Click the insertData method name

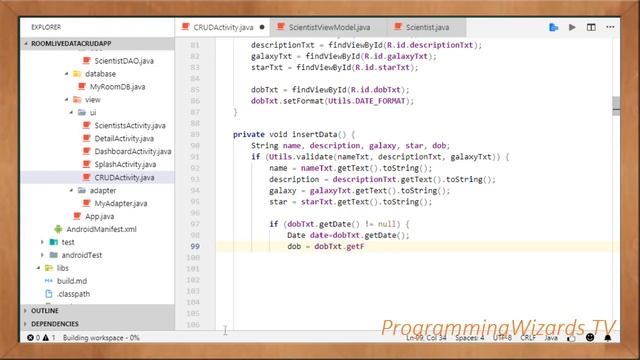tap(315, 134)
